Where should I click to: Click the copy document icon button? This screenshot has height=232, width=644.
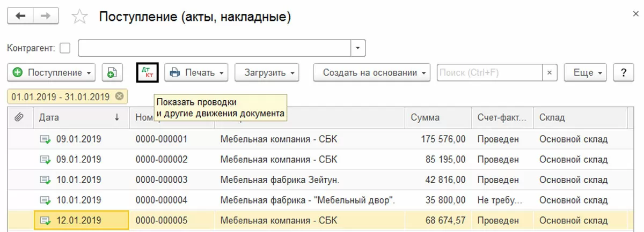point(112,72)
